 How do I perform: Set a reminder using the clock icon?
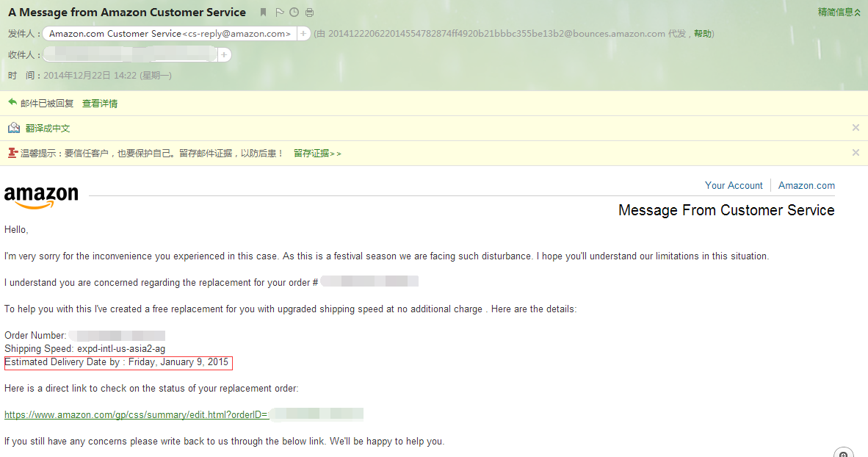(294, 12)
